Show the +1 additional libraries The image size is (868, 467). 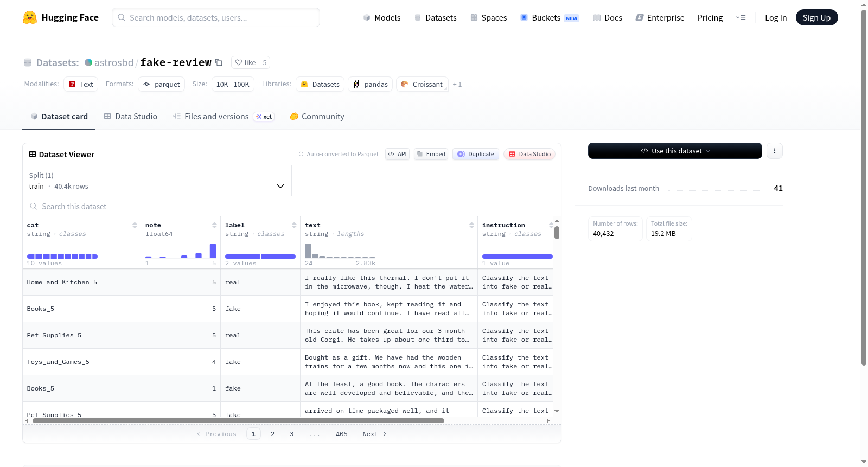(x=457, y=84)
